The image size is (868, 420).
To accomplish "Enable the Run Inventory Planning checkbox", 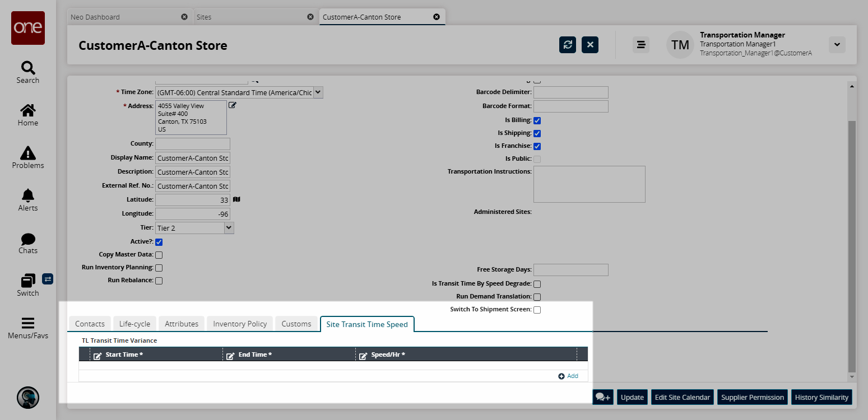I will coord(159,268).
